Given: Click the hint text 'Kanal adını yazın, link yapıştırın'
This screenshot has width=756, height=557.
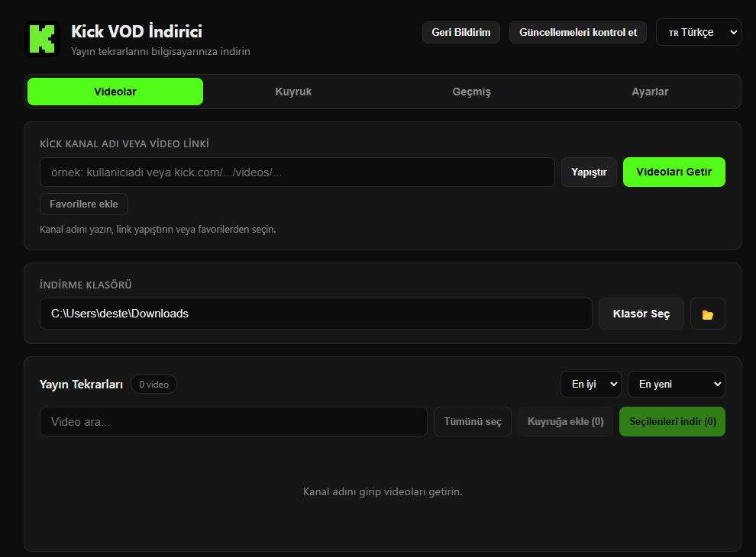Looking at the screenshot, I should pyautogui.click(x=157, y=230).
